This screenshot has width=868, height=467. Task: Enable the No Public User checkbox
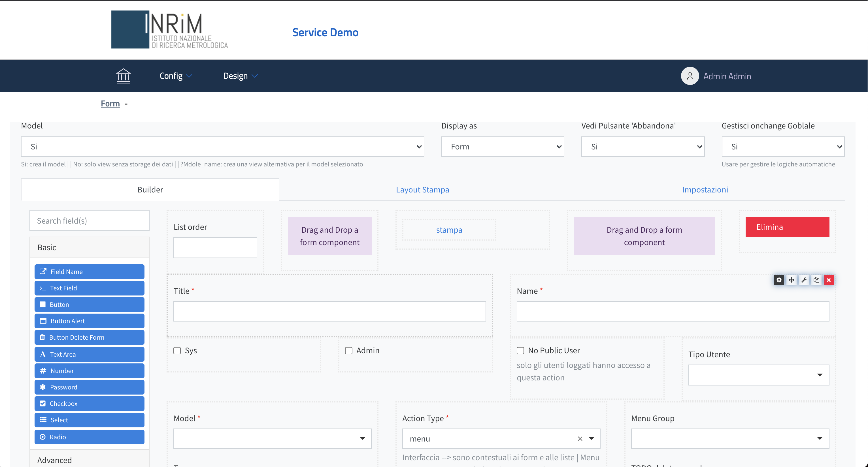coord(520,350)
